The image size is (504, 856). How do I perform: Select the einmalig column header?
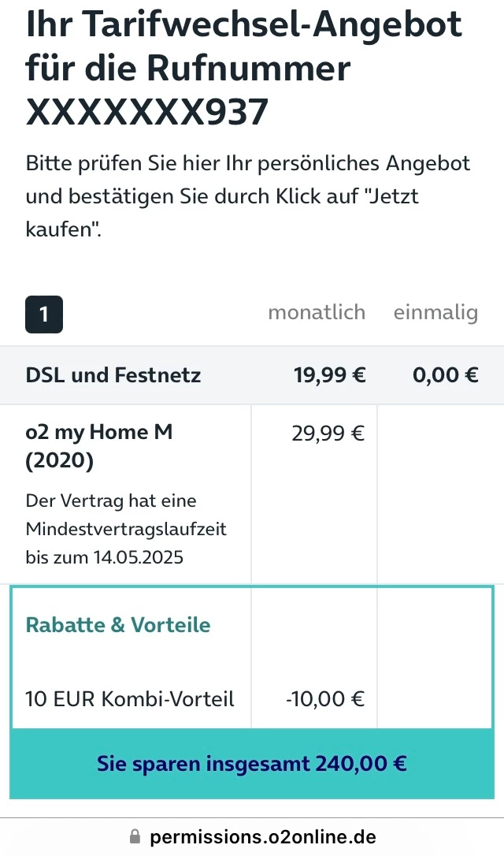435,312
